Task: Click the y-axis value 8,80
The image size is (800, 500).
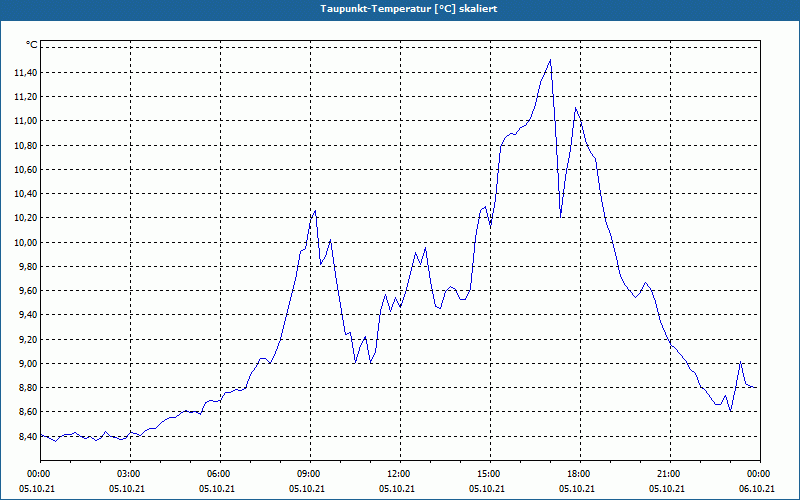Action: (27, 388)
